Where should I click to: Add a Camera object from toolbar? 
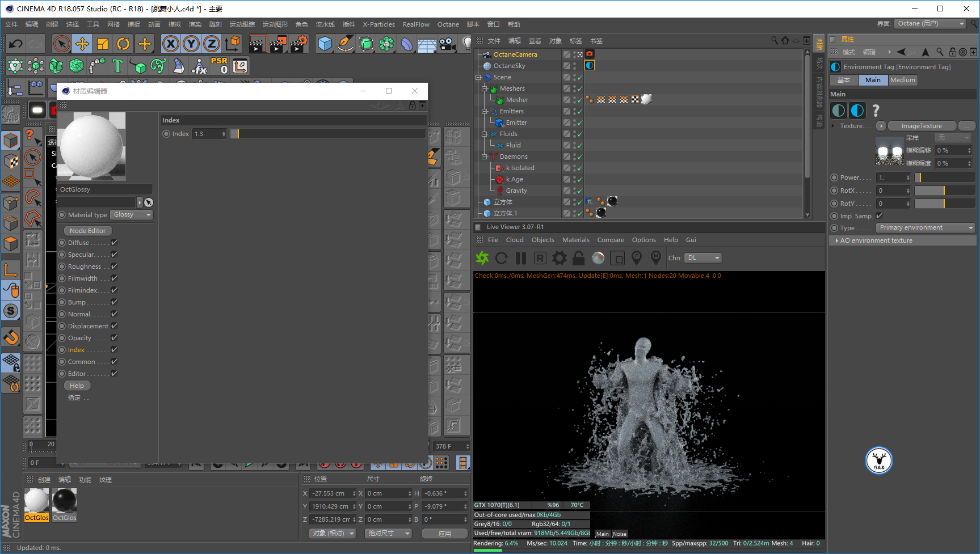pyautogui.click(x=448, y=44)
